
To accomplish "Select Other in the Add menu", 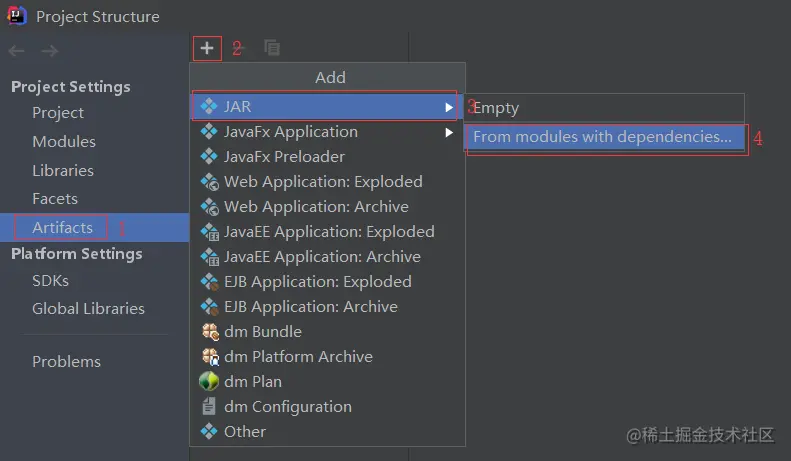I will pyautogui.click(x=327, y=431).
